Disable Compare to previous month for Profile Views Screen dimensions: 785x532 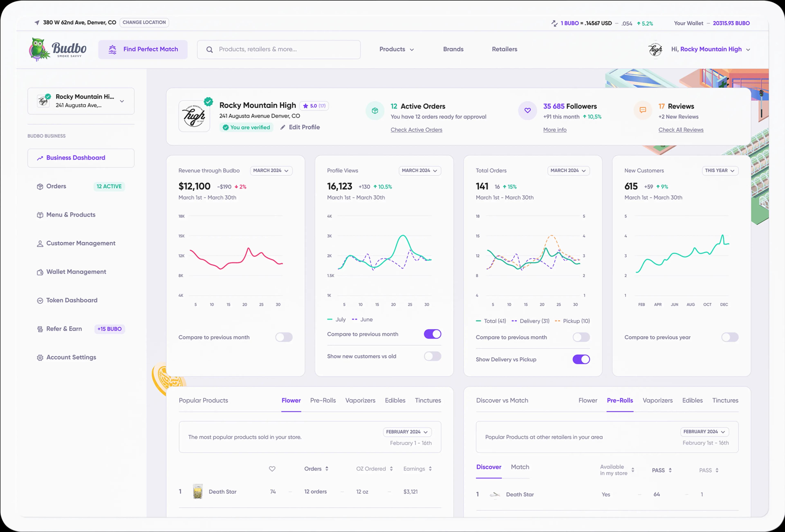(x=432, y=334)
